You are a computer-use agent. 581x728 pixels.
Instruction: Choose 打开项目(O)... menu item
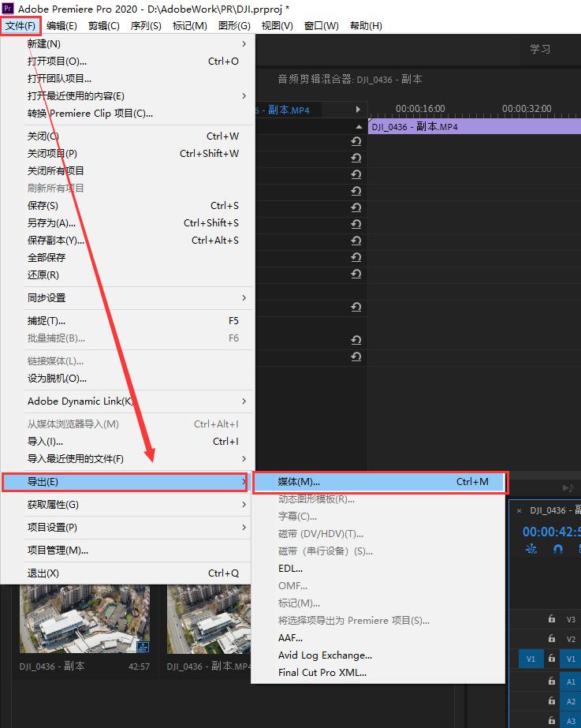(x=128, y=62)
